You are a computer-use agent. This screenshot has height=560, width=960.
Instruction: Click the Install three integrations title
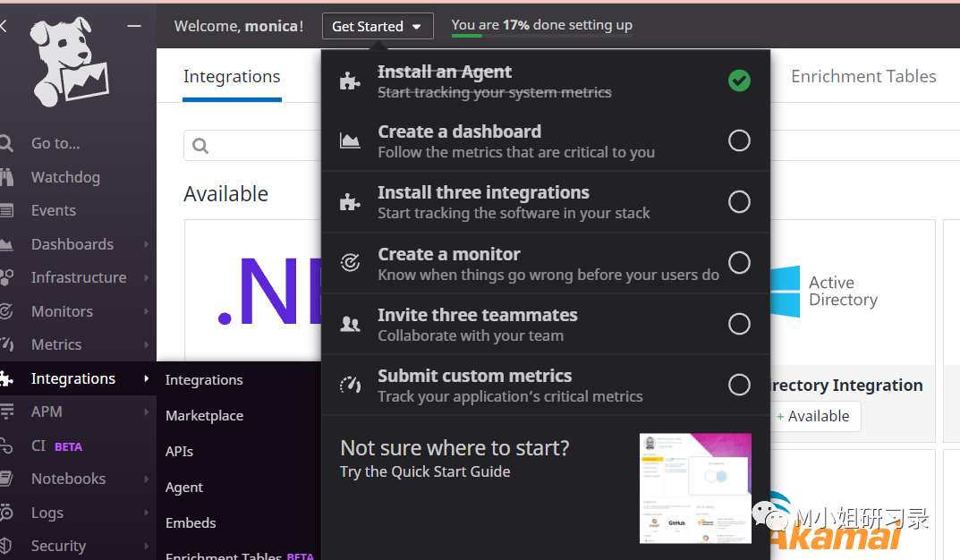click(x=483, y=192)
